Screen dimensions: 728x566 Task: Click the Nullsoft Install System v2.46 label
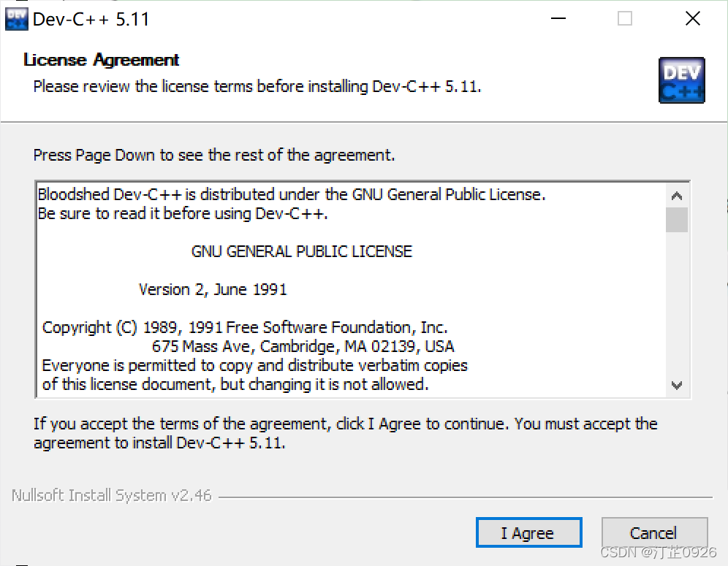click(x=111, y=495)
